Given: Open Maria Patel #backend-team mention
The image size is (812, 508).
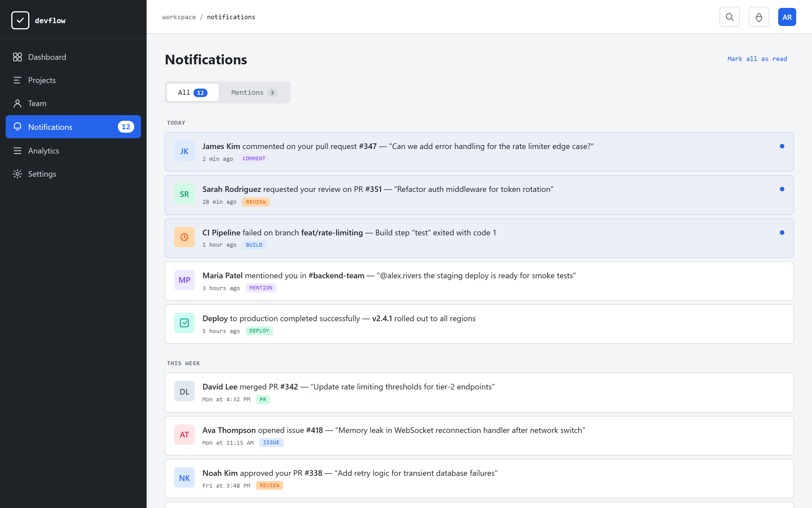Looking at the screenshot, I should (x=479, y=281).
